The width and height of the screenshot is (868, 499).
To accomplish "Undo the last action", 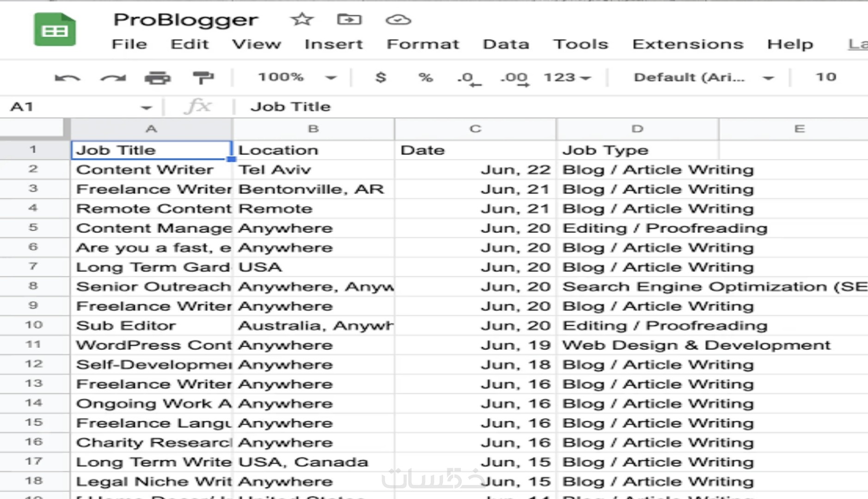I will pos(67,78).
